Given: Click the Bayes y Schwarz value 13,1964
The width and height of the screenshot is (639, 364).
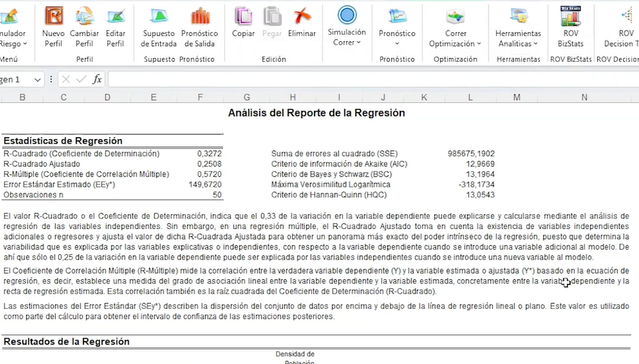Looking at the screenshot, I should [480, 174].
